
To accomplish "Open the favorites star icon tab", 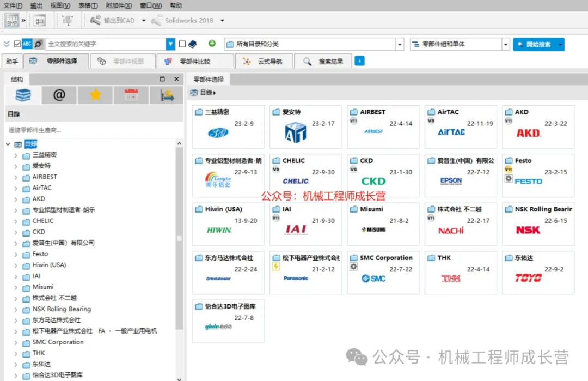I will point(95,95).
